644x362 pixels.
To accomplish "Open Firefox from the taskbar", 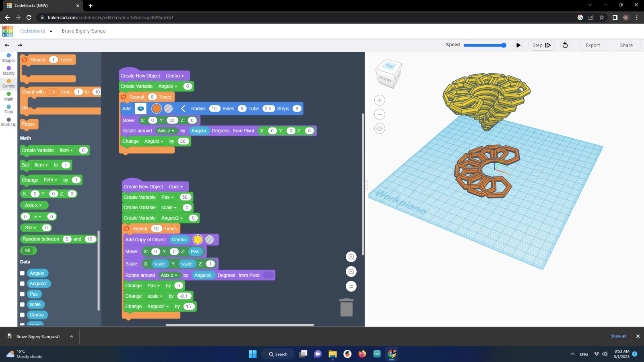I will click(362, 354).
